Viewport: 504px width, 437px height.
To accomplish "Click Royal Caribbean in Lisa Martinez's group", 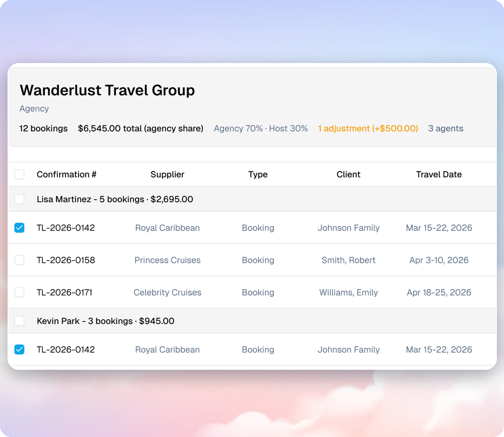I will click(x=168, y=228).
